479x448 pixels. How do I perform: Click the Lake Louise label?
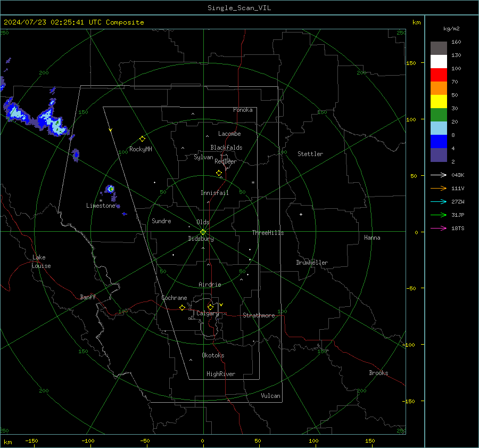(41, 262)
